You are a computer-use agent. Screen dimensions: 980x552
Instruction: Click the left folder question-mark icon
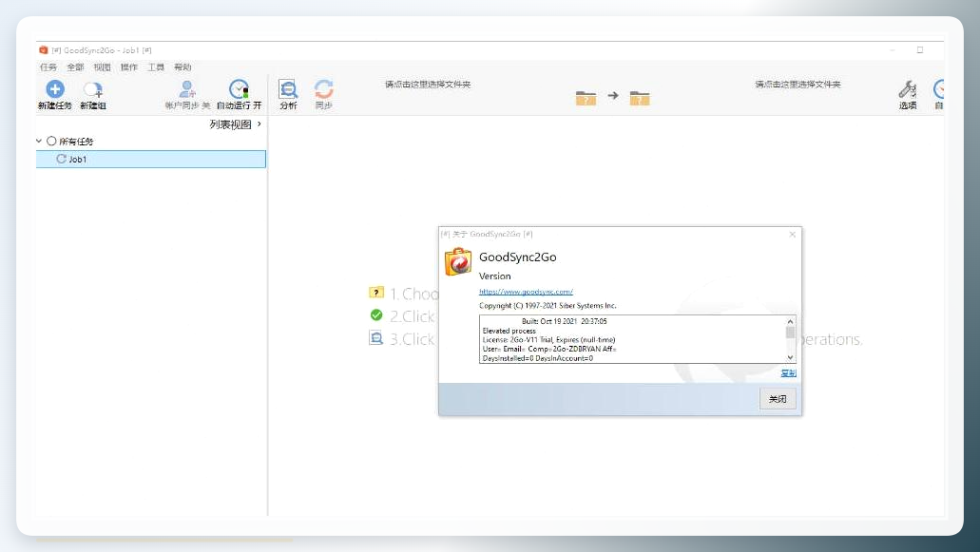pyautogui.click(x=586, y=98)
